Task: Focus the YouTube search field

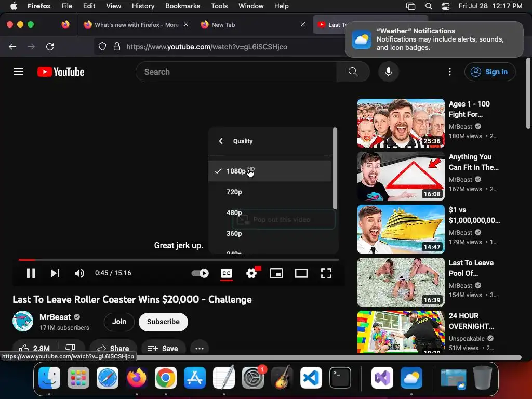Action: [x=236, y=72]
